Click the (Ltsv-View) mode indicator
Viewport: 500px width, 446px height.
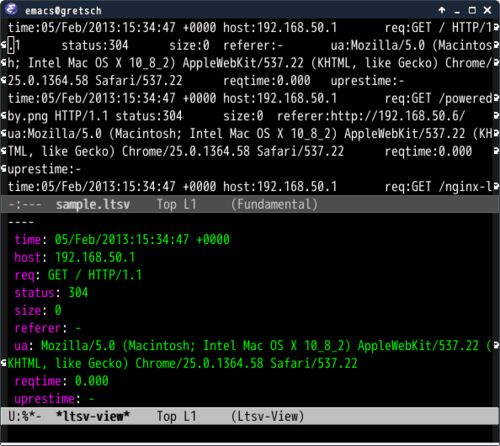click(268, 416)
